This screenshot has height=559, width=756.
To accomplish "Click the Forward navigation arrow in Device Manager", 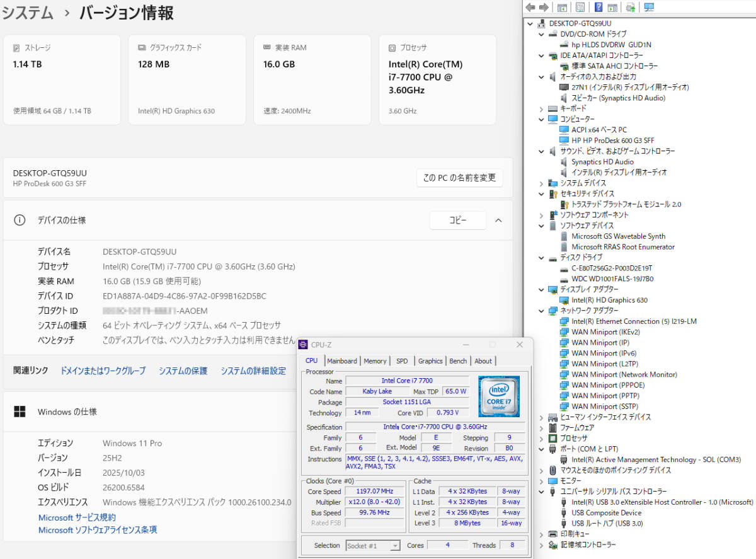I will pos(544,7).
